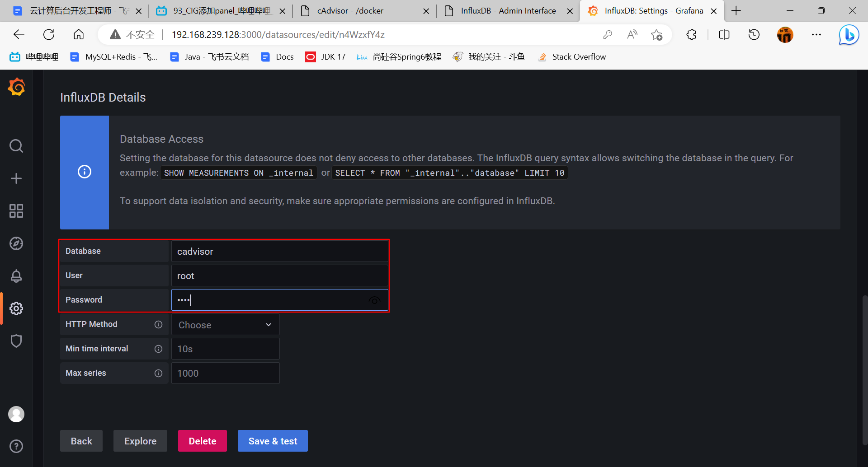Screen dimensions: 868x467
Task: Click the Password input field
Action: click(x=279, y=300)
